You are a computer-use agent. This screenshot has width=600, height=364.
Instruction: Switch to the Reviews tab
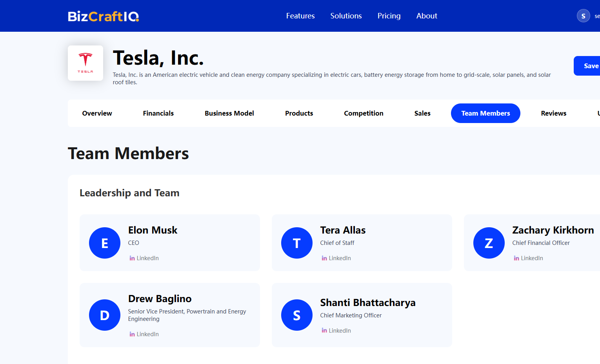pos(554,113)
